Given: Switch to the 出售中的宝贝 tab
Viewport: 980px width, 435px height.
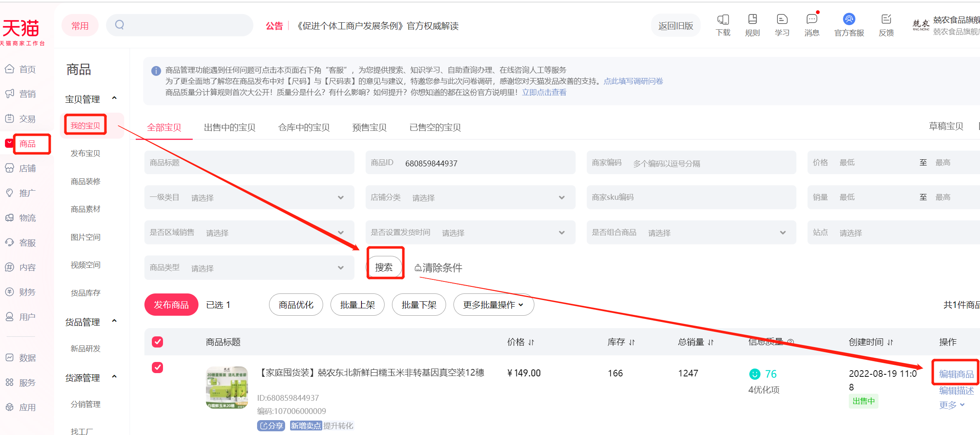Looking at the screenshot, I should [230, 127].
